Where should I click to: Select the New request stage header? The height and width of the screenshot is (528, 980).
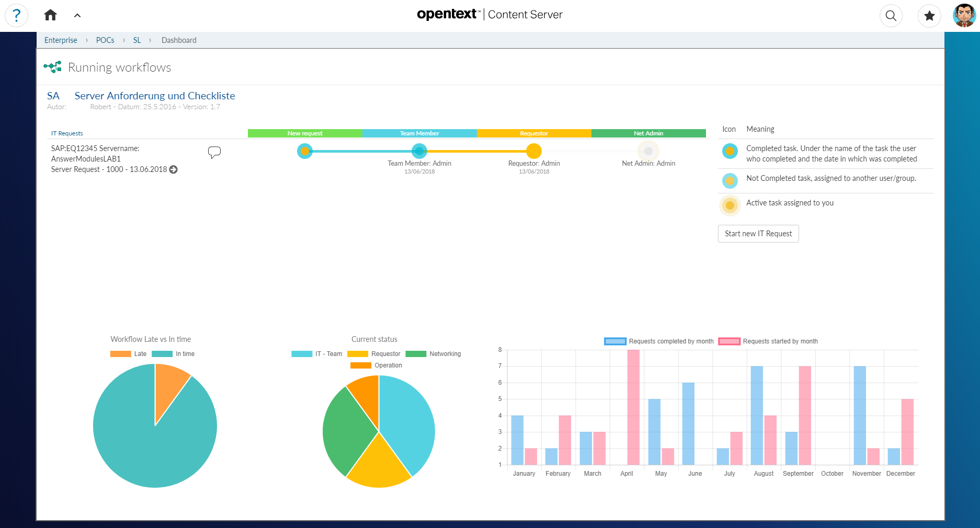click(305, 133)
